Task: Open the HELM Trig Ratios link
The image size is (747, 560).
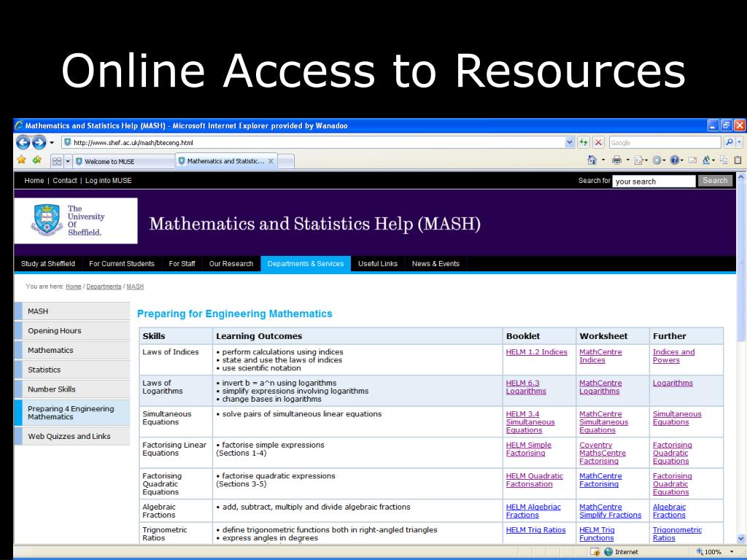Action: (x=536, y=530)
